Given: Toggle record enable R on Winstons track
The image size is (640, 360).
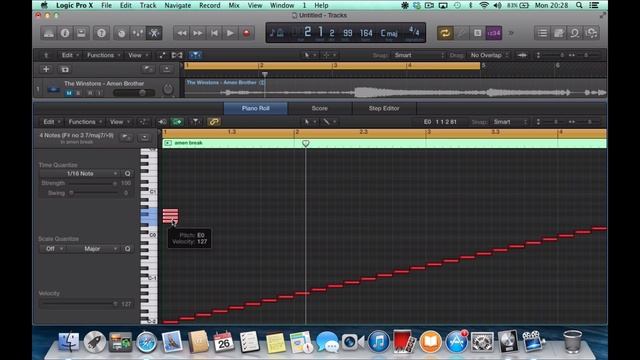Looking at the screenshot, I should coord(90,93).
